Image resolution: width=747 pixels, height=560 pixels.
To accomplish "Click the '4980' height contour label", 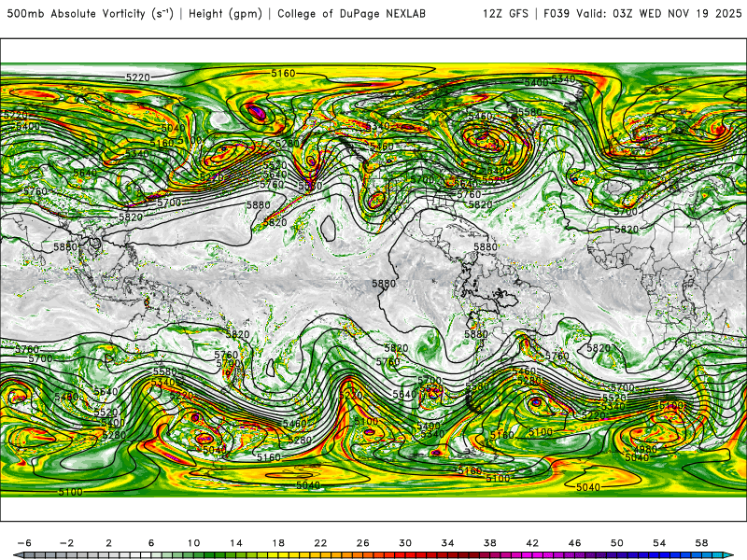I will point(645,450).
